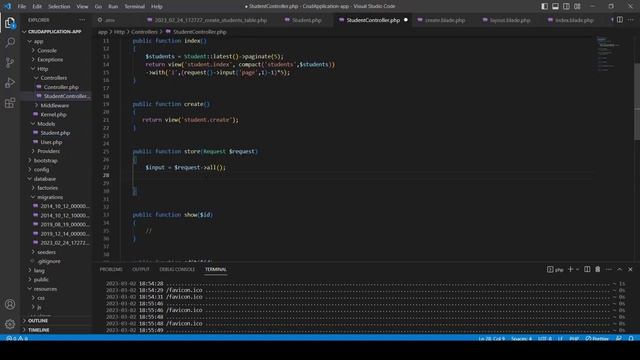Split the terminal
640x360 pixels.
point(587,269)
